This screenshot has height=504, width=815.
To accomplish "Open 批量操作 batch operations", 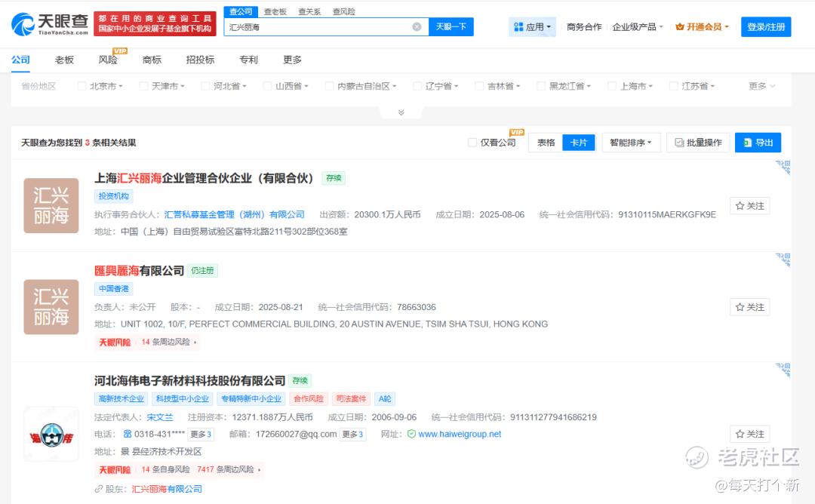I will (698, 143).
